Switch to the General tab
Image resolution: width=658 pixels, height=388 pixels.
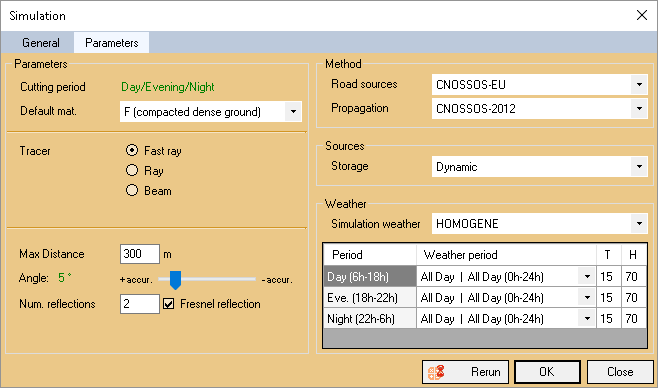41,43
